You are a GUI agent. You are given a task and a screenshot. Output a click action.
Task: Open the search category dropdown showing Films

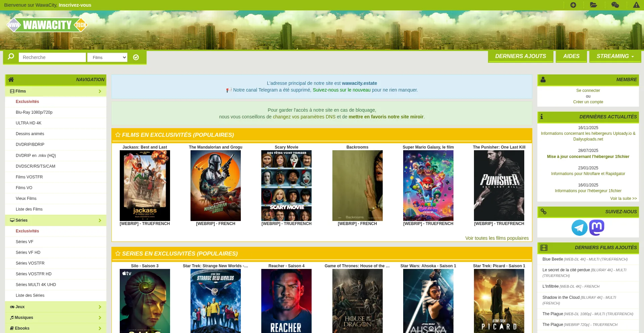point(107,57)
